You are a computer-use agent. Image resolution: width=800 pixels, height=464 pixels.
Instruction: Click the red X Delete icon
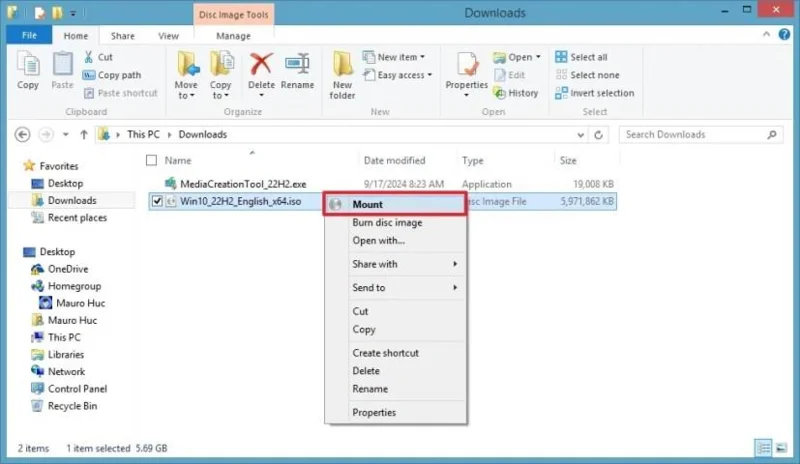261,65
